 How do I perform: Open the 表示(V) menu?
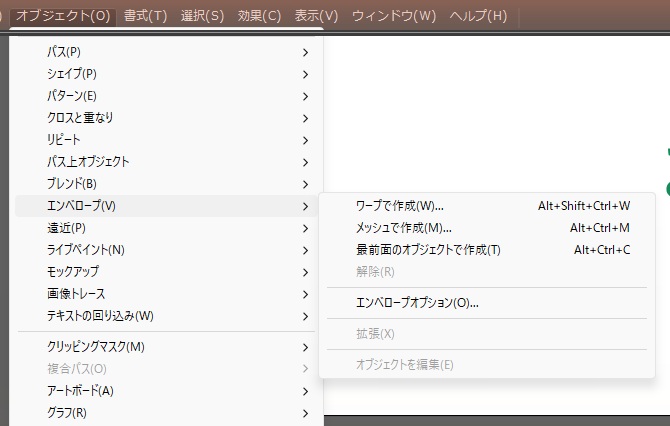point(316,16)
